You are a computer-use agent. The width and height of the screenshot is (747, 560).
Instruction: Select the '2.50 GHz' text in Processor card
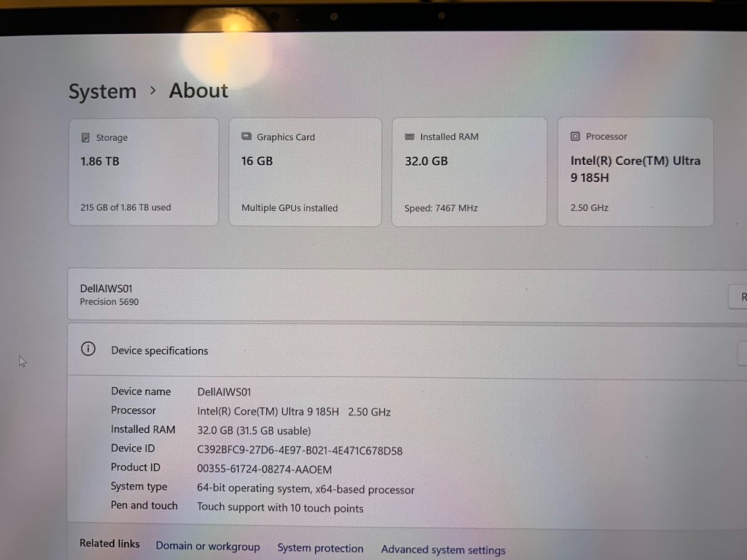pos(589,208)
